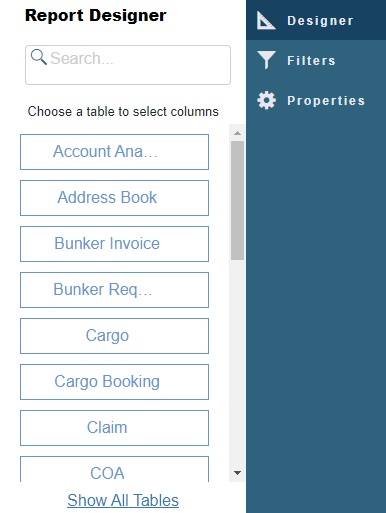Pick the COA table
The image size is (386, 513).
(114, 469)
